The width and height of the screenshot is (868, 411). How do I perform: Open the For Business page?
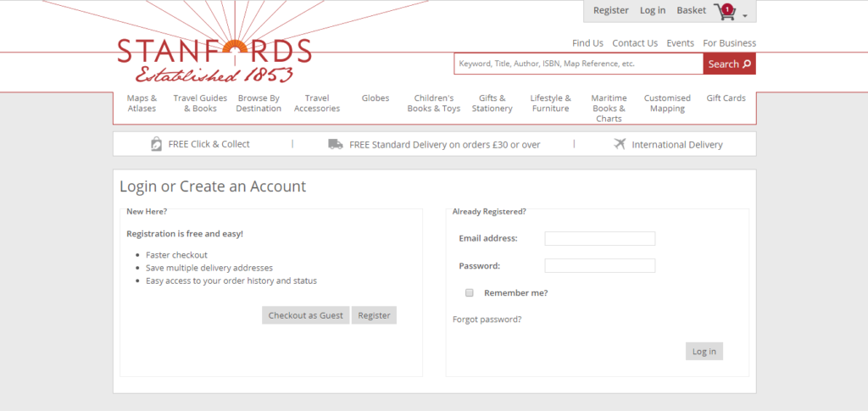tap(730, 43)
